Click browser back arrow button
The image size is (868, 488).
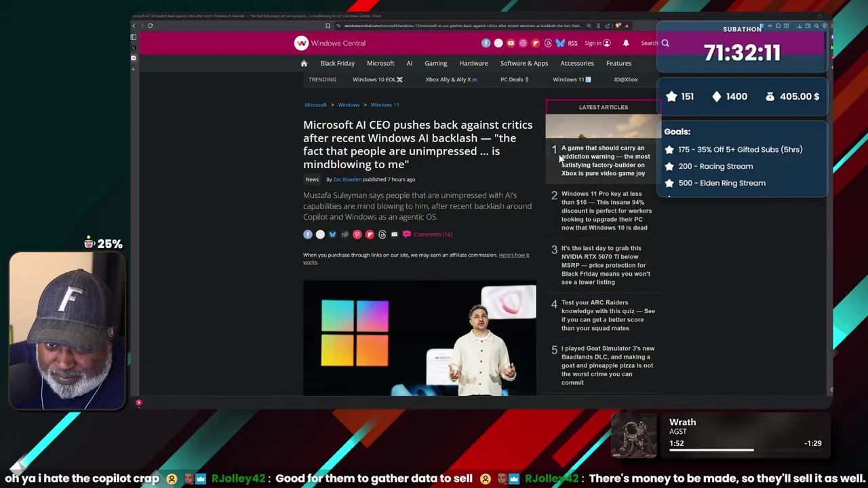coord(134,26)
